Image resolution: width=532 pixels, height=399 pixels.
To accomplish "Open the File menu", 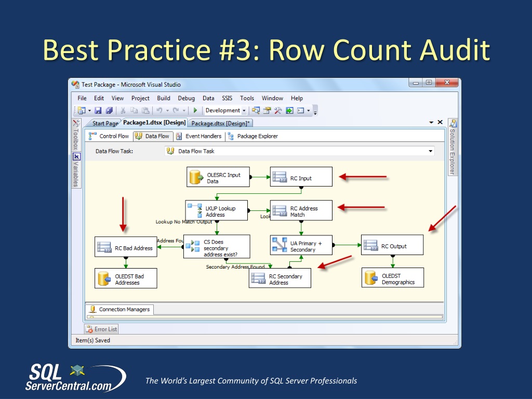I will point(82,98).
